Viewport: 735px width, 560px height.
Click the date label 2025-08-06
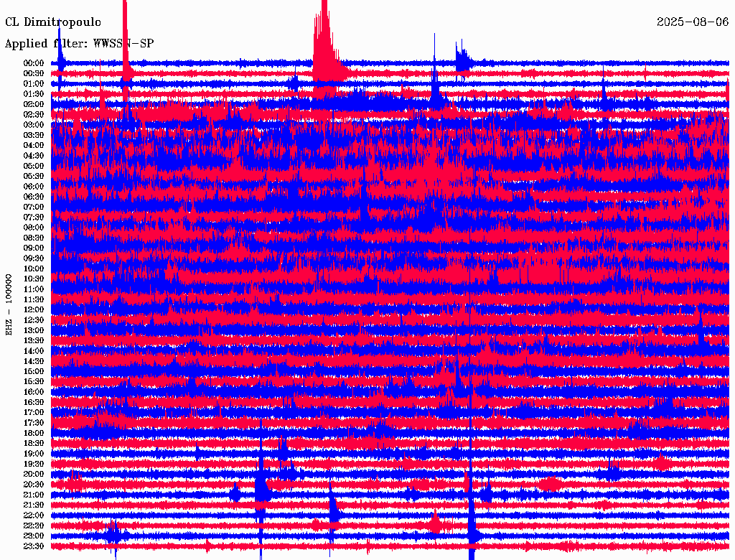click(693, 22)
